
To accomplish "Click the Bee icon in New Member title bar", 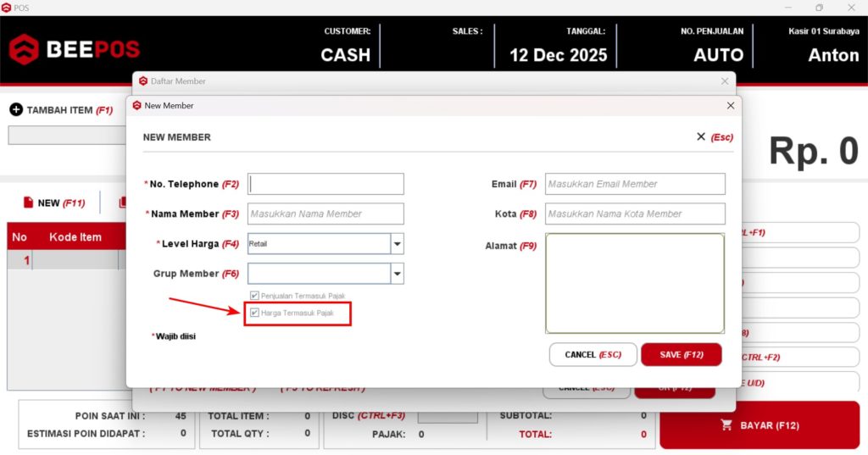I will (x=136, y=106).
